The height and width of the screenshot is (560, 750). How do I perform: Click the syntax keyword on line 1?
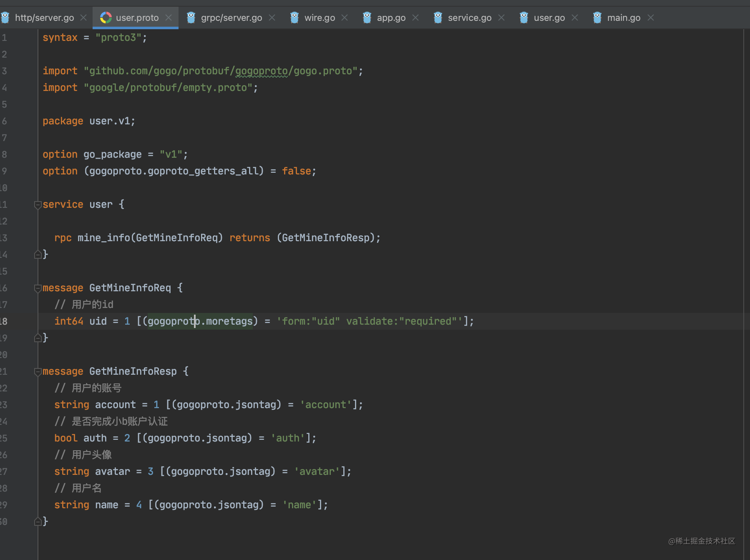[60, 38]
